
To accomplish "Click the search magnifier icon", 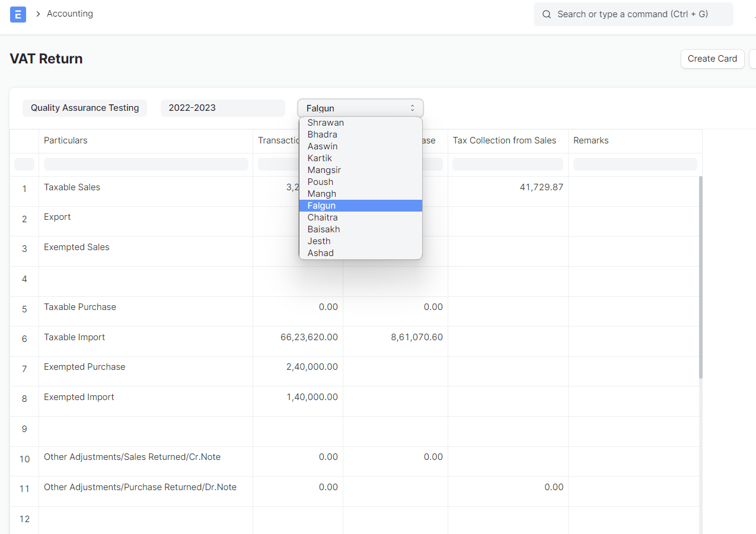I will coord(547,14).
